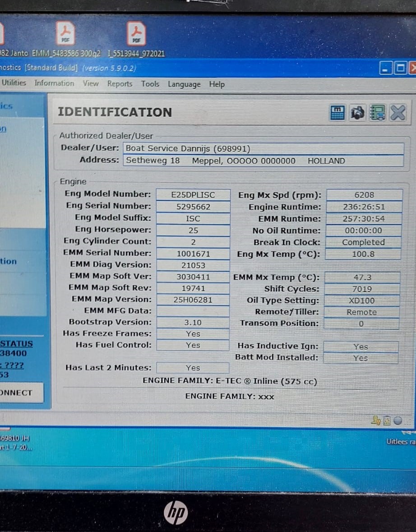The image size is (416, 532).
Task: Select the Eng Horsepower value 25
Action: click(193, 231)
